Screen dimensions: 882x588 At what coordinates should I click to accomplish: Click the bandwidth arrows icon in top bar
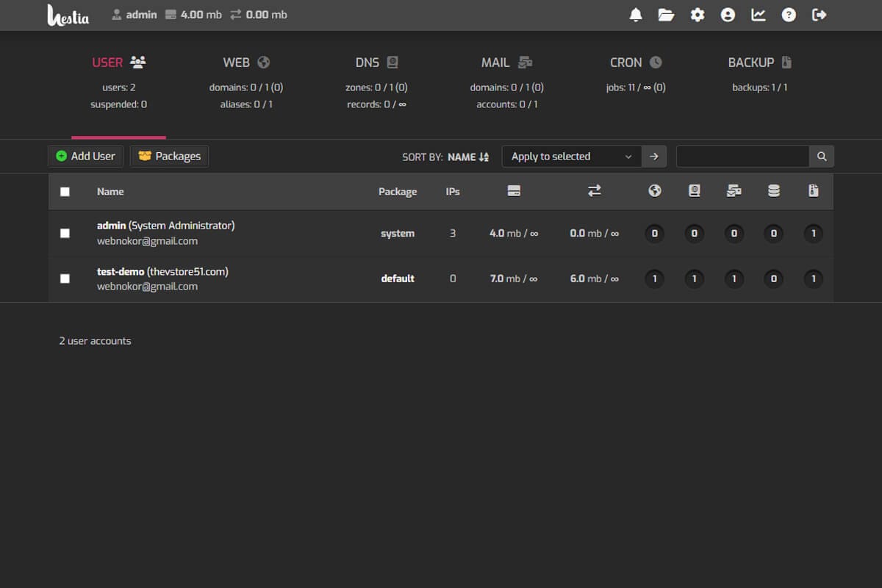coord(235,15)
